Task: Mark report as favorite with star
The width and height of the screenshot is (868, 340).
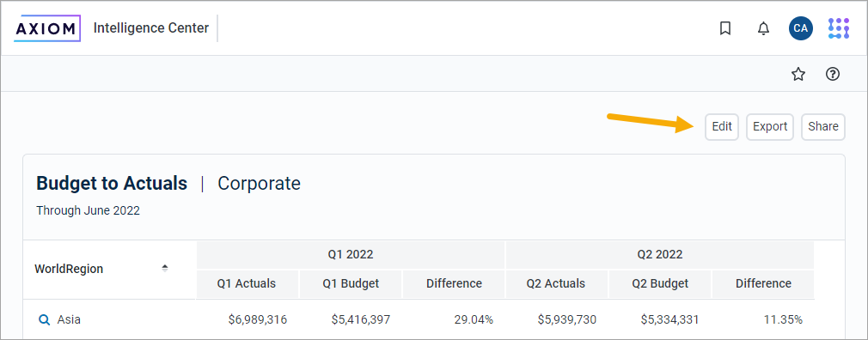Action: [798, 74]
